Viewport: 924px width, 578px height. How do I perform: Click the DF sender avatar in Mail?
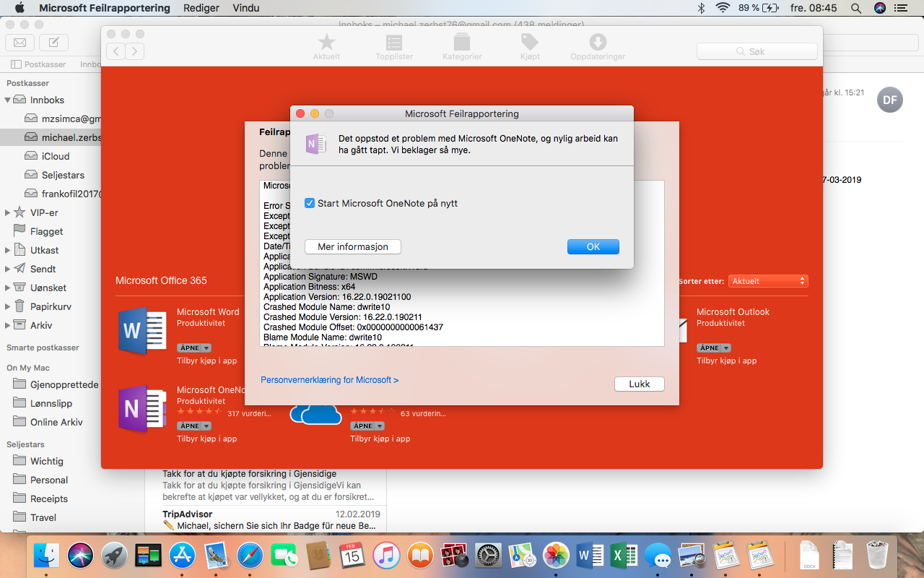pos(890,100)
